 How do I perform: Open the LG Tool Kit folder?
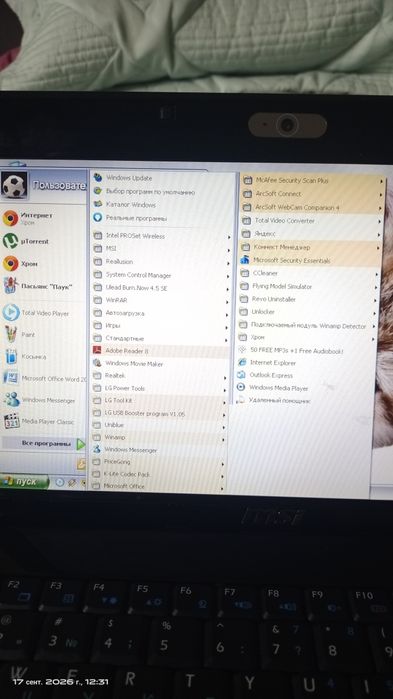(x=159, y=401)
